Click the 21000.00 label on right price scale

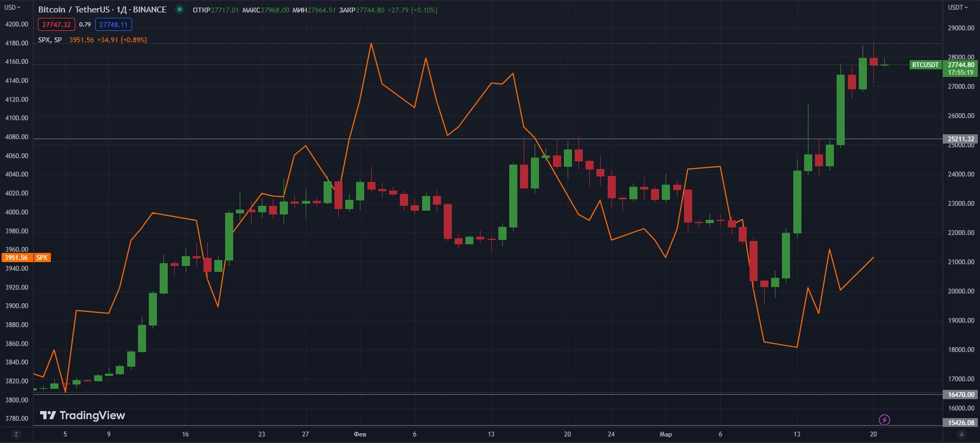(961, 262)
